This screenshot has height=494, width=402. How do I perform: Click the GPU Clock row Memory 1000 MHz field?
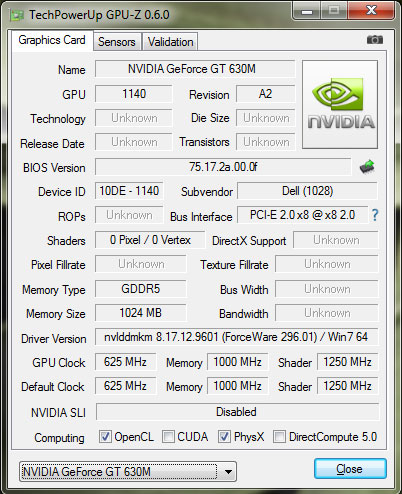(237, 362)
